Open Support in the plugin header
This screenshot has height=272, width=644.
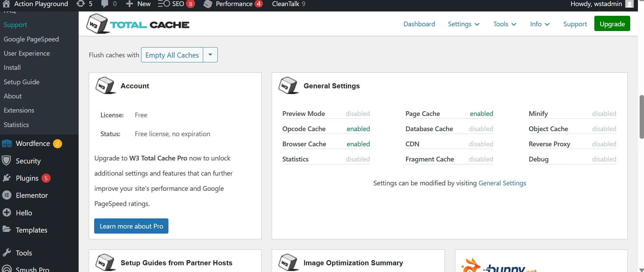(575, 24)
